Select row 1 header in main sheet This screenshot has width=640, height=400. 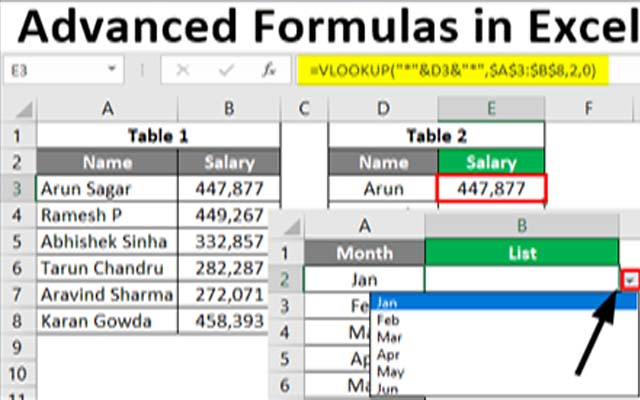tap(18, 136)
